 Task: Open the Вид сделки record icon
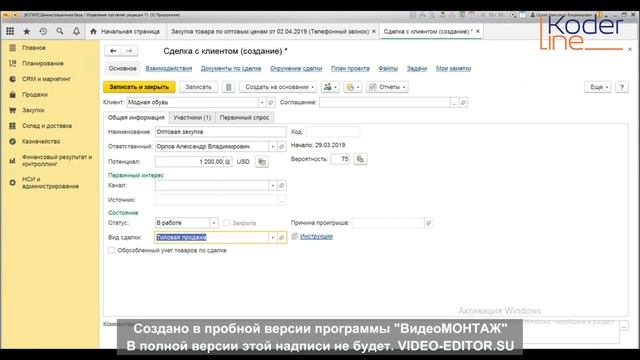281,237
